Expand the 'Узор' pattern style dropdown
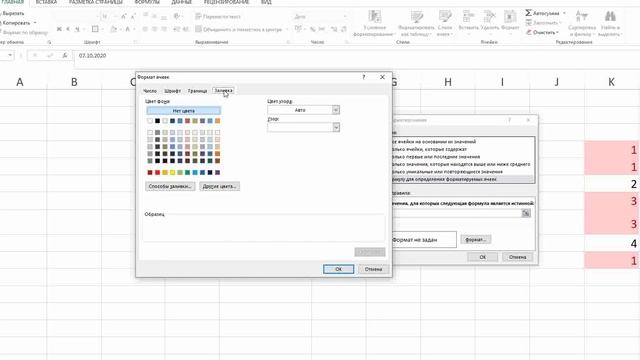Screen dimensions: 640x360 pyautogui.click(x=336, y=127)
